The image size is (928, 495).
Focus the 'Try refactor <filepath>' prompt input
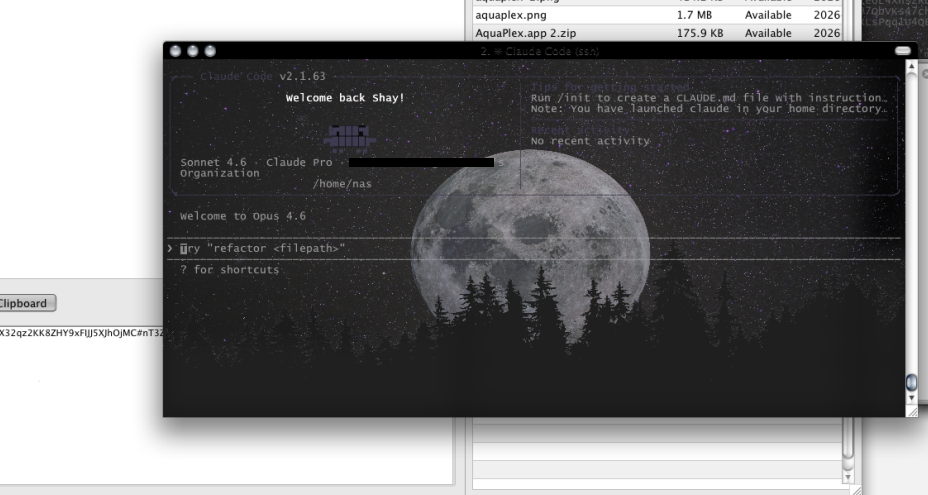[x=534, y=249]
